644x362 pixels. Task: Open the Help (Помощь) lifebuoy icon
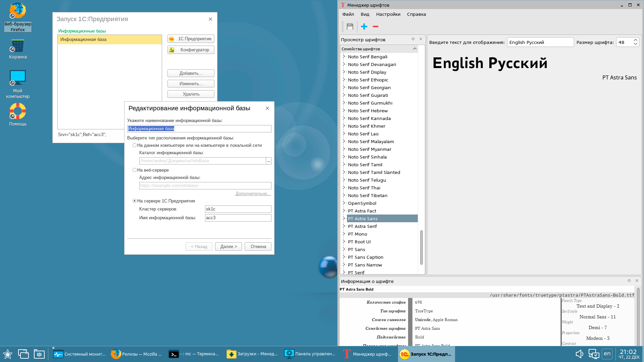tap(17, 112)
